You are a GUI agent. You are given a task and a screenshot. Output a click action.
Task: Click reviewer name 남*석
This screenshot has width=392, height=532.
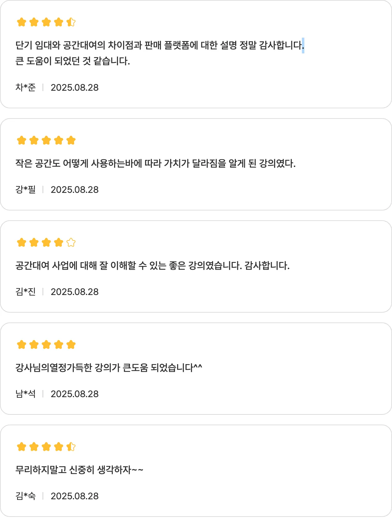26,394
